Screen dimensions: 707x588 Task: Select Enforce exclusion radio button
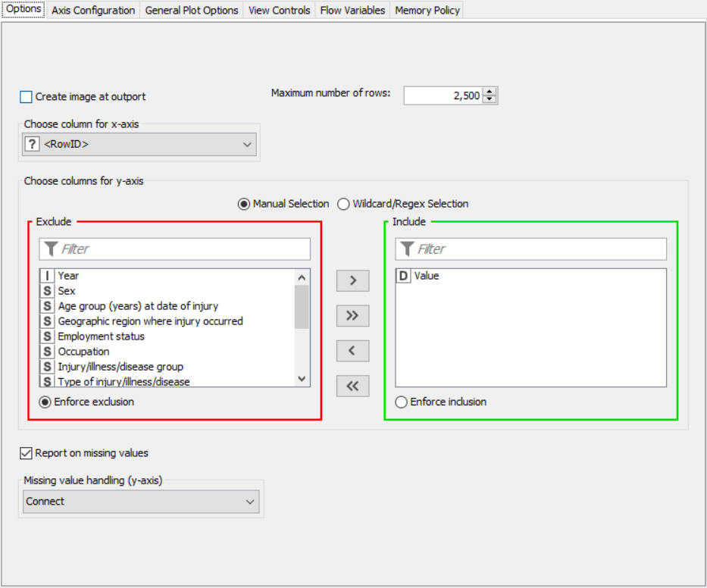coord(45,402)
